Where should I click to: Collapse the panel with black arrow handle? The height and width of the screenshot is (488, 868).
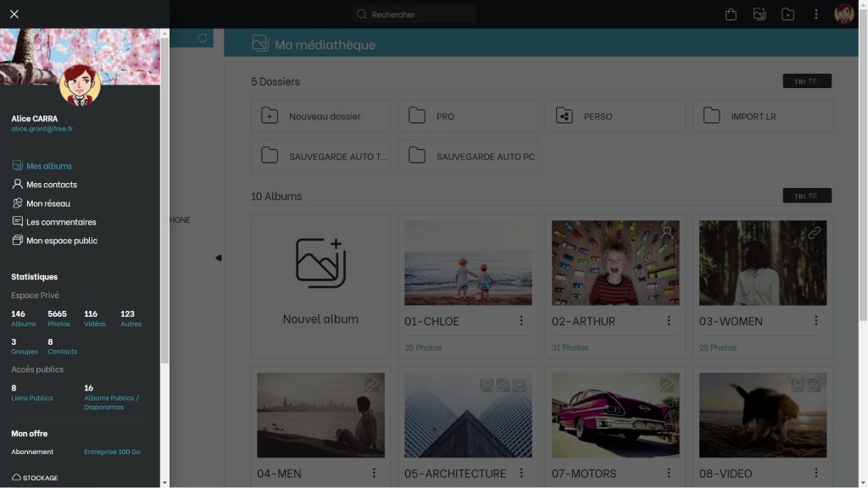click(x=218, y=258)
